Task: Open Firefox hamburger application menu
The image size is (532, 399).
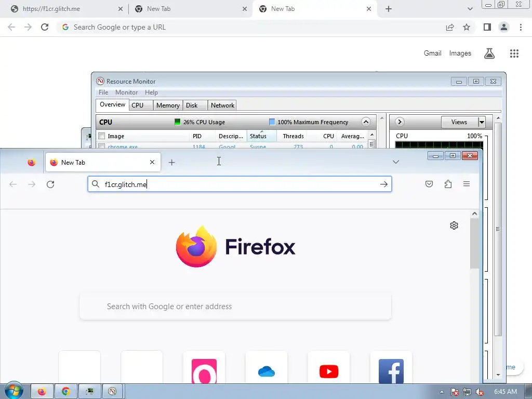Action: 467,184
